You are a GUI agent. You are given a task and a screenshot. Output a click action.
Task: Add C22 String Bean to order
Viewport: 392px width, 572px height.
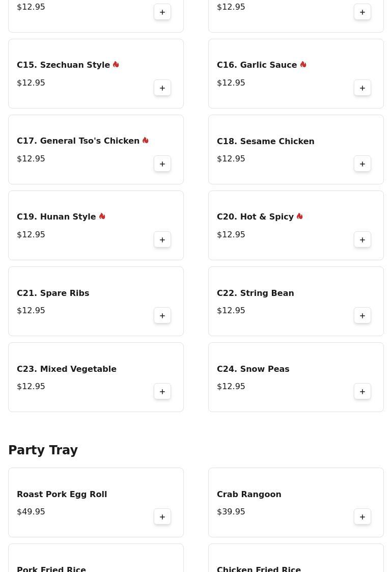click(362, 316)
